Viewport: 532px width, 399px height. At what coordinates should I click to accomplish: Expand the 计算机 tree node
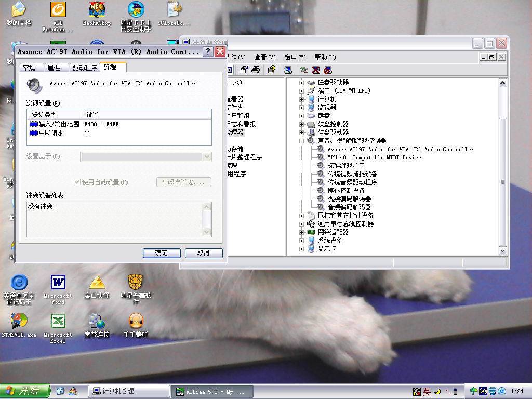(x=301, y=99)
